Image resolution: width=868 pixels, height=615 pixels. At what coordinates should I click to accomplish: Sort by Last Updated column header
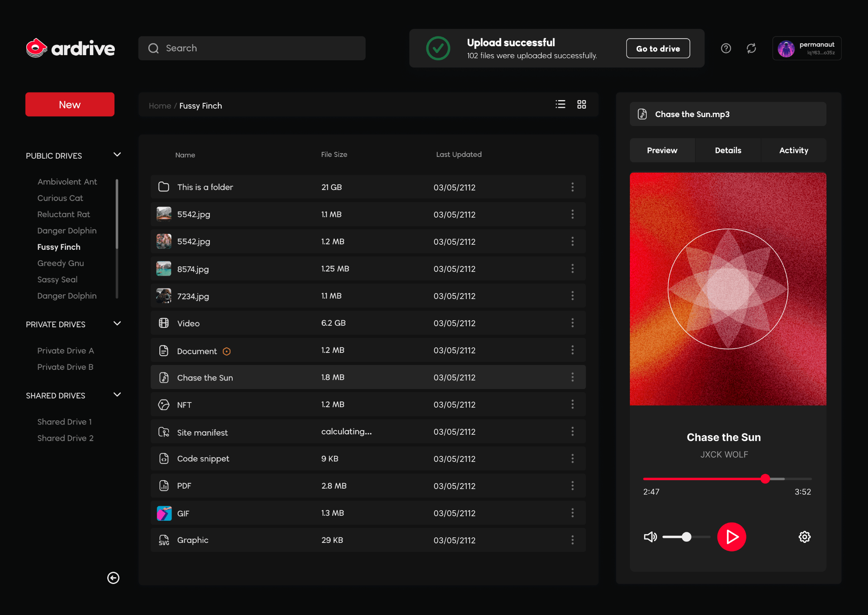(x=459, y=154)
